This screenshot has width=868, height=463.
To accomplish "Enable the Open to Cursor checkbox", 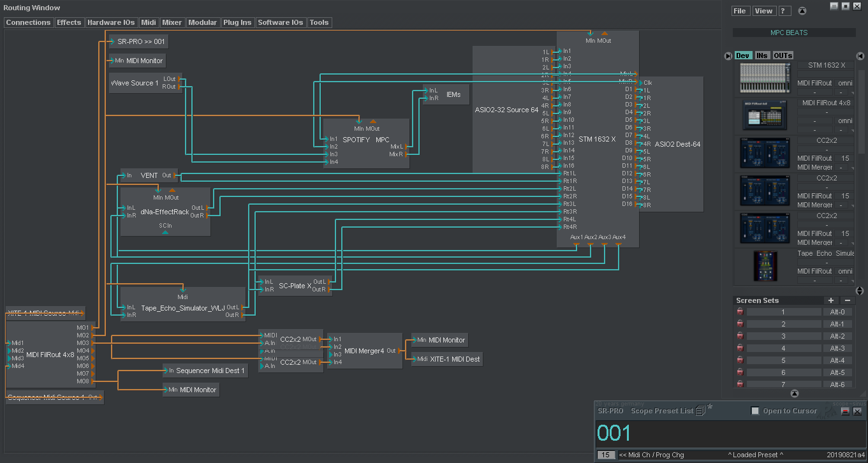I will [x=755, y=411].
